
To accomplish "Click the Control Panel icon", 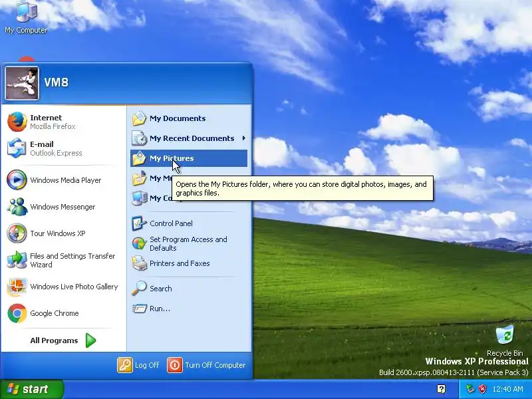I will 139,223.
